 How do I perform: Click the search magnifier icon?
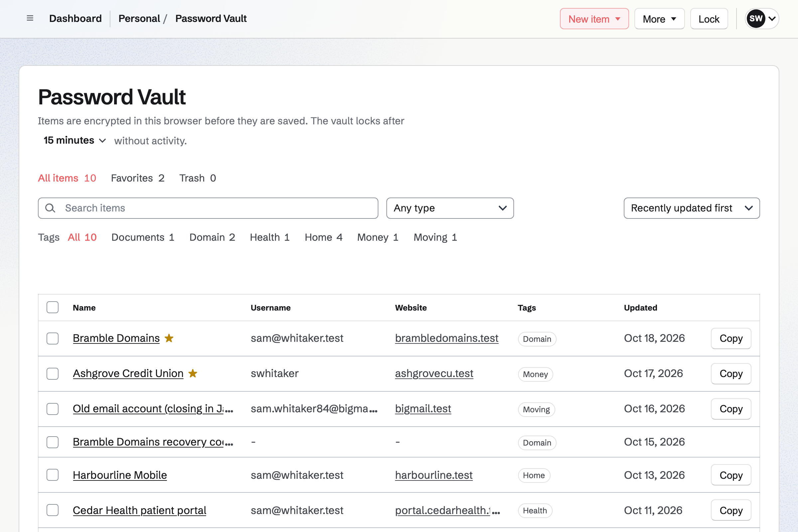tap(50, 208)
